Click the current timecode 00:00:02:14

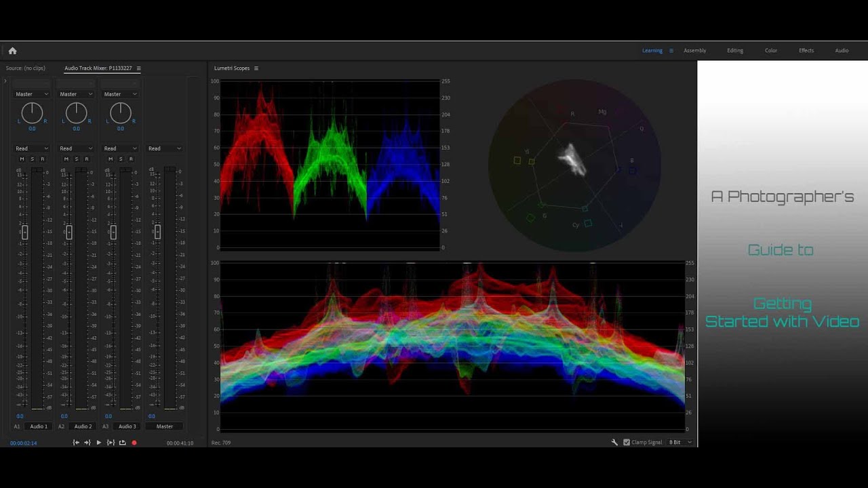tap(23, 443)
